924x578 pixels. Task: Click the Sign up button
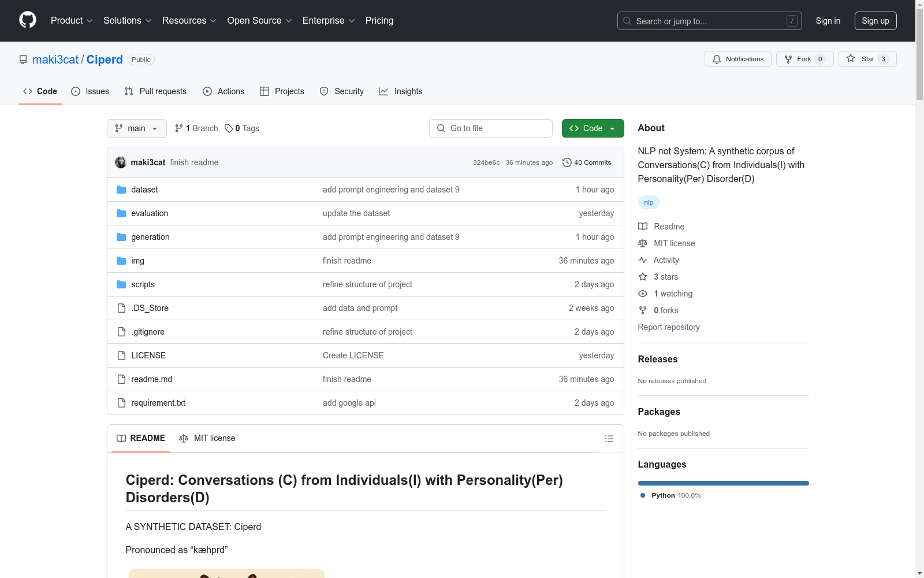tap(875, 21)
